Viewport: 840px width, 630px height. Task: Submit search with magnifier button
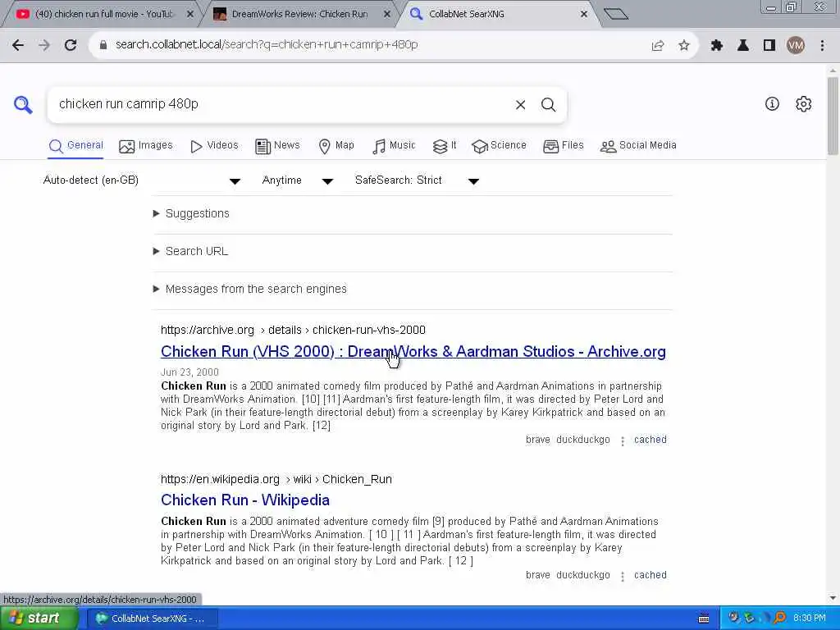coord(548,105)
